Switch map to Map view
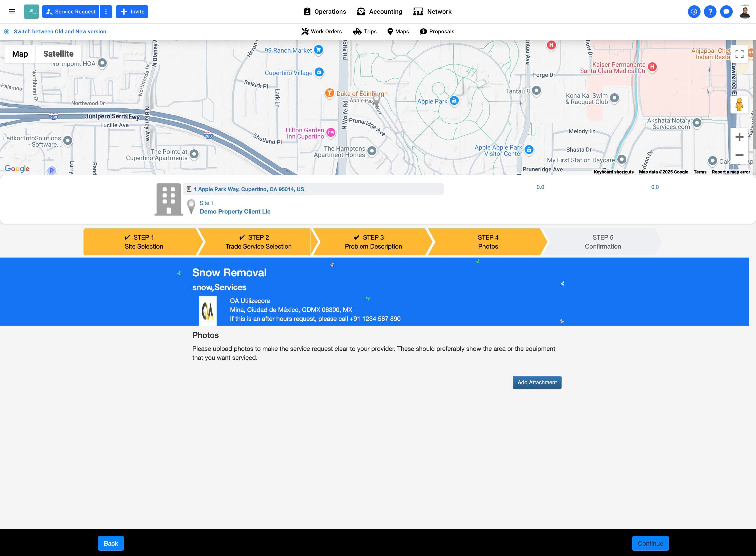Viewport: 756px width, 556px height. click(x=20, y=54)
